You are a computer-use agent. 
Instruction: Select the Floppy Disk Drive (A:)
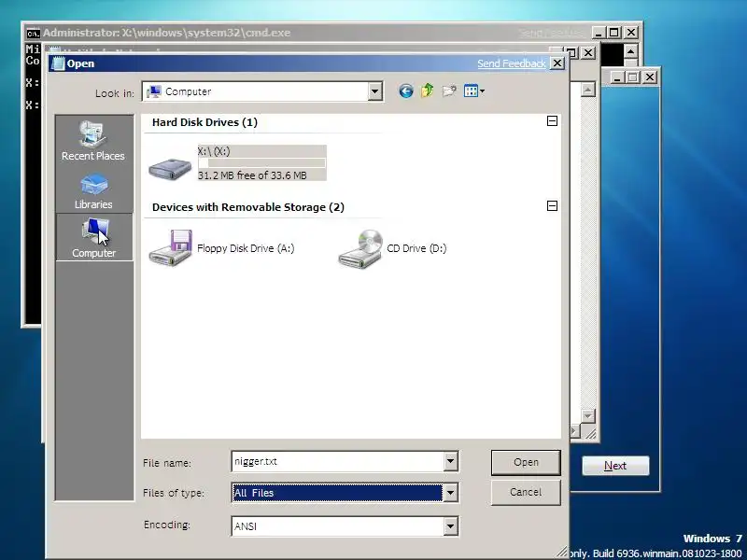point(221,248)
